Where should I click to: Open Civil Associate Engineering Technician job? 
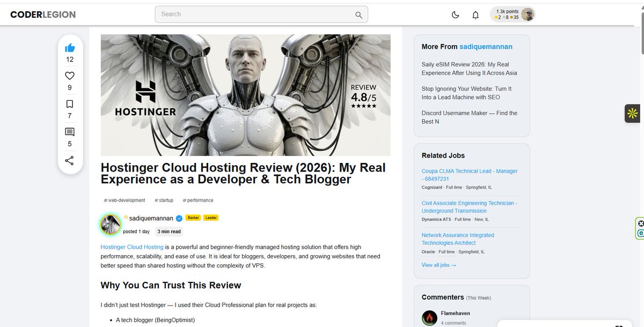[x=470, y=207]
